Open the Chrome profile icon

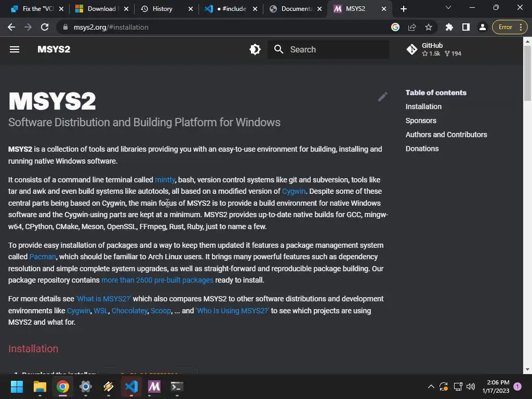483,27
